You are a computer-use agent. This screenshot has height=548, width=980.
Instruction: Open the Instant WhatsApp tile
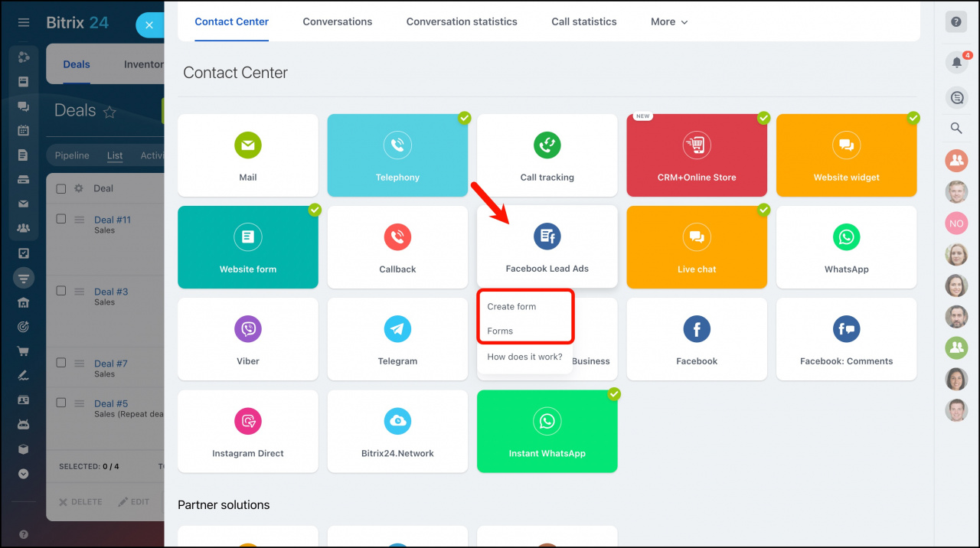(x=547, y=431)
